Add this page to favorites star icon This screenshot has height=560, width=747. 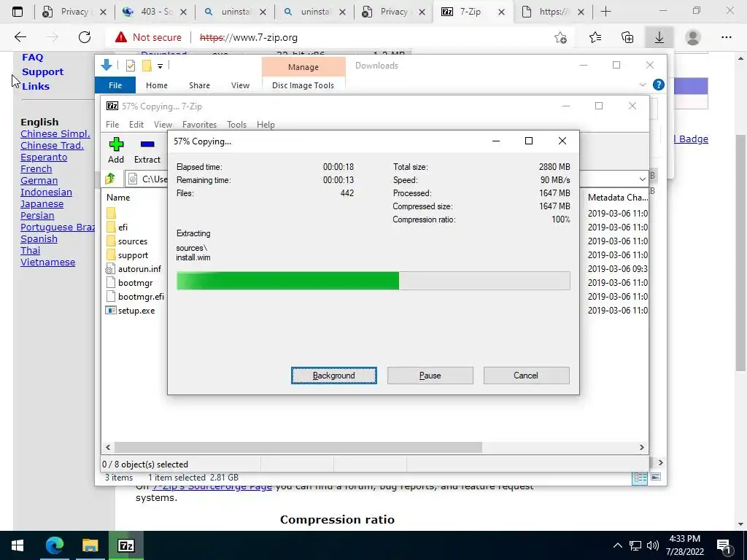pyautogui.click(x=561, y=38)
